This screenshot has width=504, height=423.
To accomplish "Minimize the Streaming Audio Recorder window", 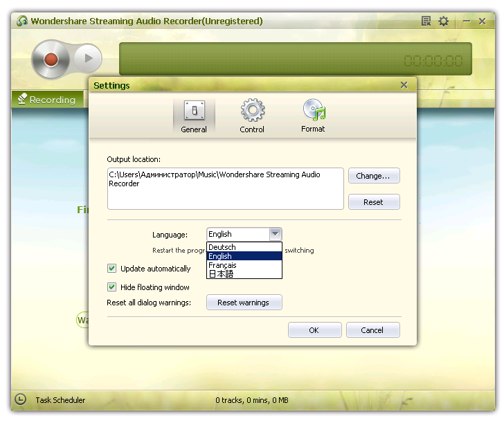I will pyautogui.click(x=467, y=21).
